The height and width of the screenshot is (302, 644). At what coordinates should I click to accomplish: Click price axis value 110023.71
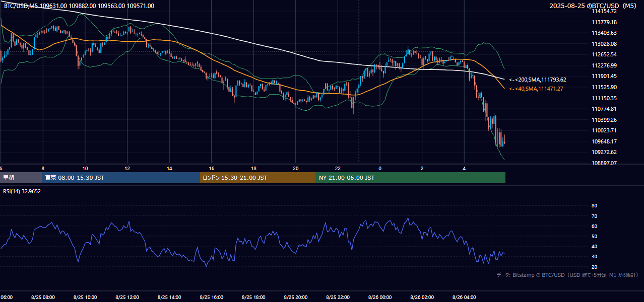(604, 130)
